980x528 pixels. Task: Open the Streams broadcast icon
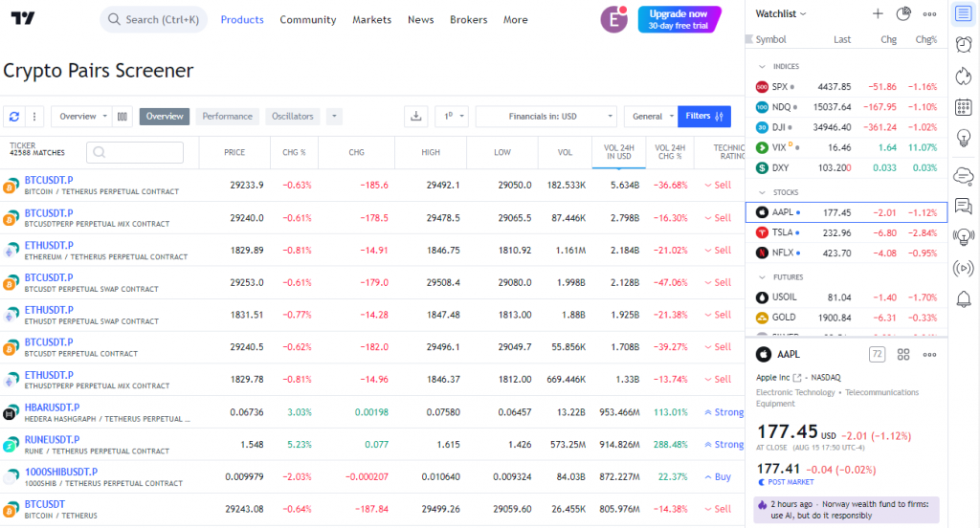[x=963, y=269]
